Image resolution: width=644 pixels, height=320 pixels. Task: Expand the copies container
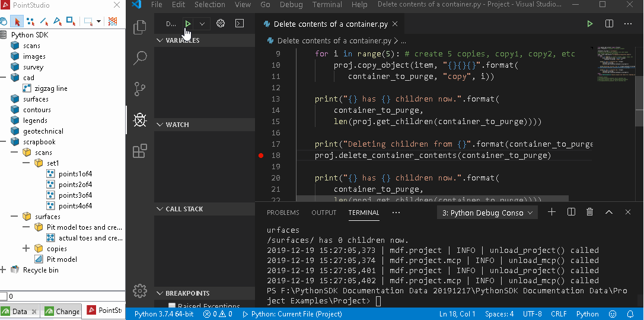click(25, 249)
